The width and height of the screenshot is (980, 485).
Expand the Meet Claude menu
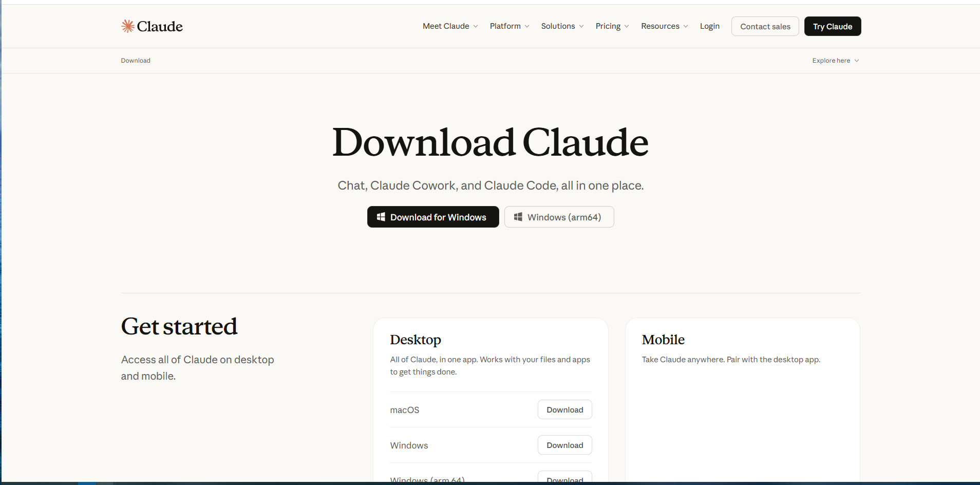450,26
